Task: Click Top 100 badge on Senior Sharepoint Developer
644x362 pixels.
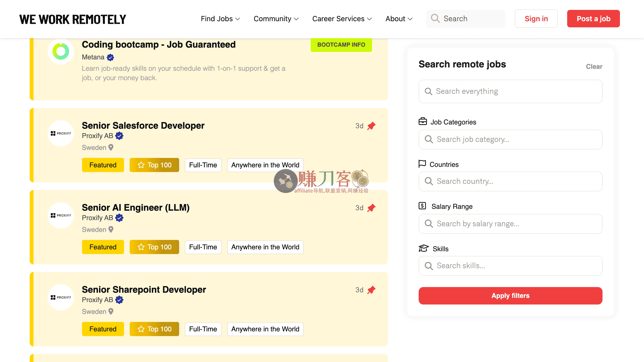Action: [154, 329]
